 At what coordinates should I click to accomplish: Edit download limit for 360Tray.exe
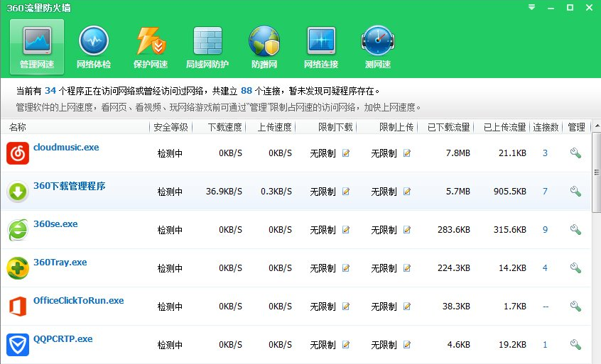(x=346, y=268)
